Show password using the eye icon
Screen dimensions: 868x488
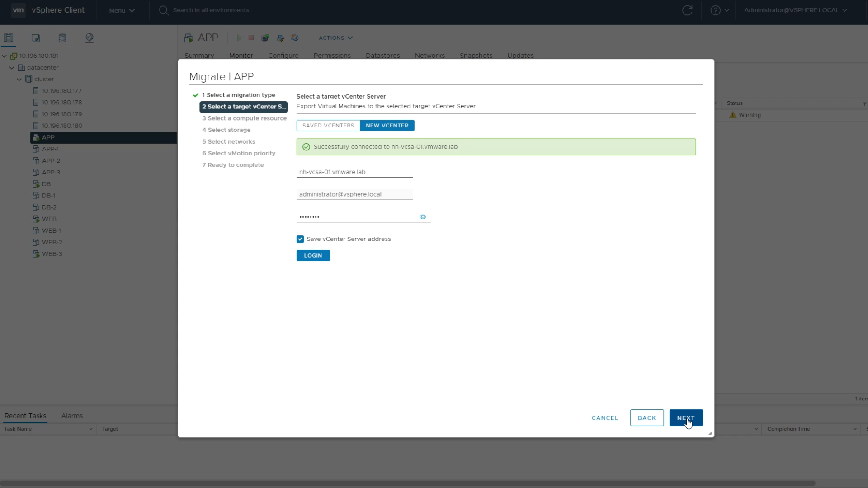coord(423,217)
